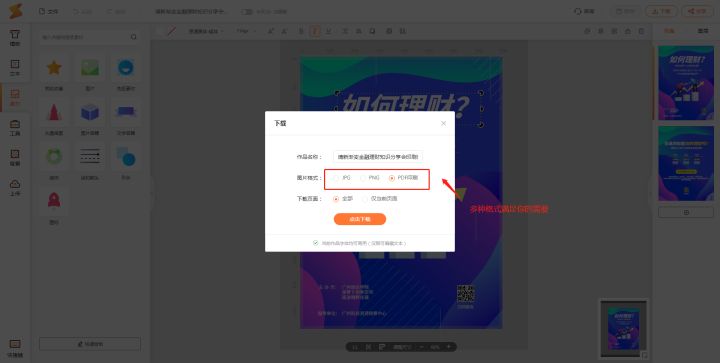Click the orange app logo
This screenshot has height=363, width=720.
click(15, 11)
